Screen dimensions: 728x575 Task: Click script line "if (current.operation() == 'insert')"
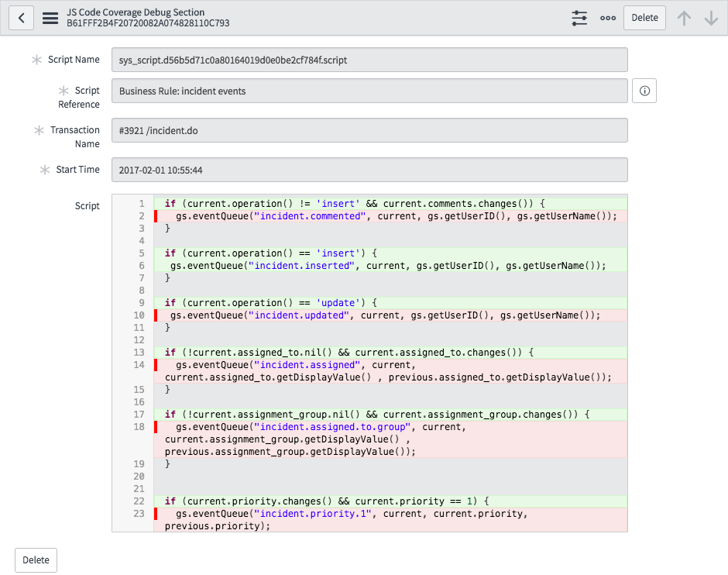[390, 253]
